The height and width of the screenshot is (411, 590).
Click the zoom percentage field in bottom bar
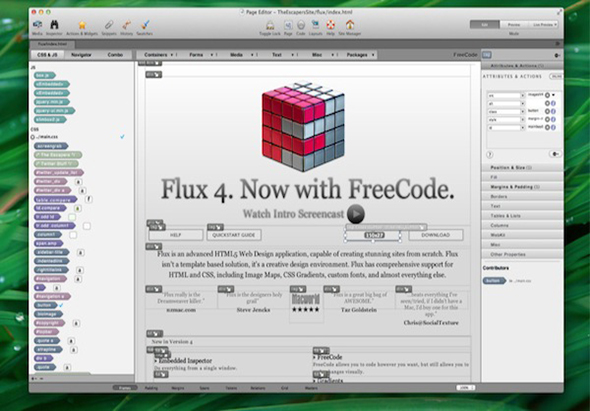coord(466,388)
